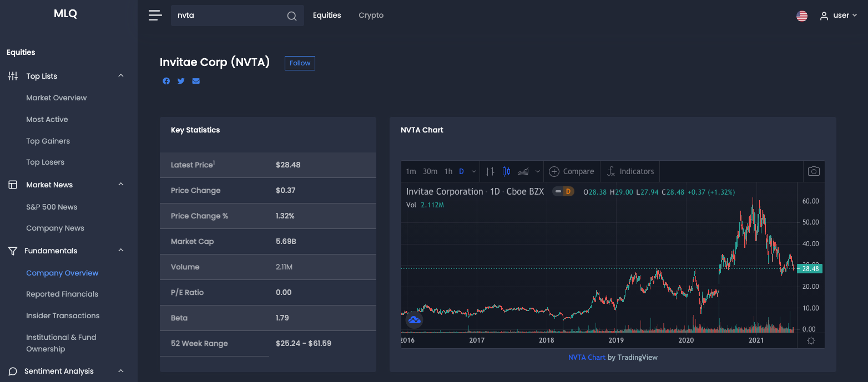Viewport: 868px width, 382px height.
Task: Select the area chart style icon
Action: [523, 171]
